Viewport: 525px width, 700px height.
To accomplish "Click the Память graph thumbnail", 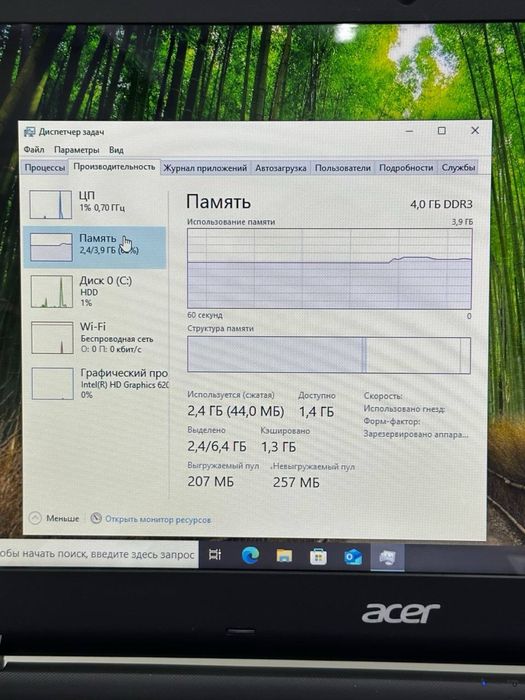I will tap(51, 247).
